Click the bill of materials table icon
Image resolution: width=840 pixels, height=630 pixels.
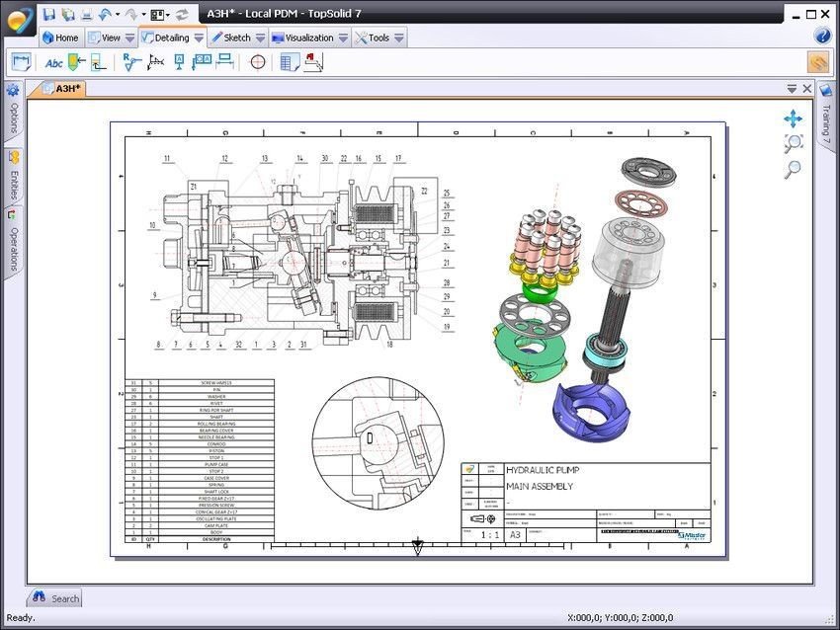coord(290,62)
